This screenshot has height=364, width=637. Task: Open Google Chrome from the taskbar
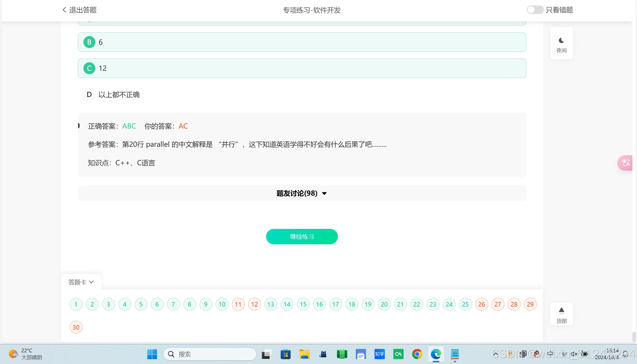pyautogui.click(x=417, y=354)
